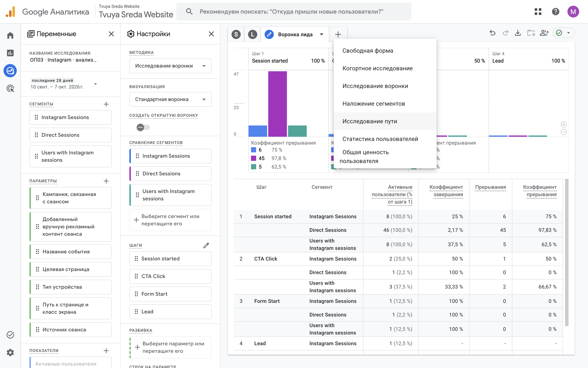
Task: Switch to the S tab
Action: (236, 34)
